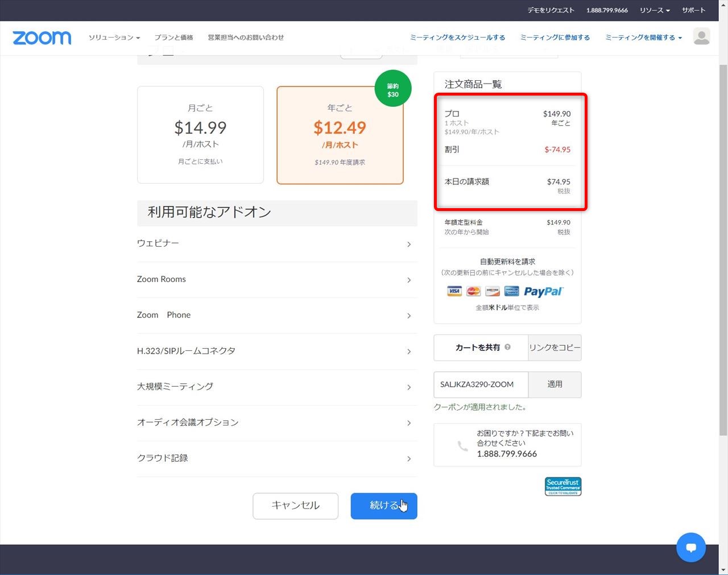Click ミーティングに参加する link
The image size is (728, 575).
555,38
